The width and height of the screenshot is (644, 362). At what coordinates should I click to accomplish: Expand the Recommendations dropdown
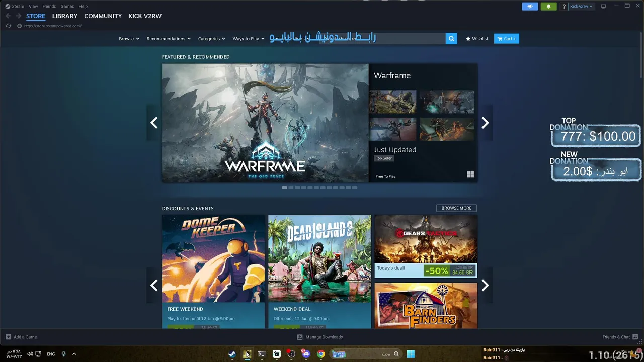click(x=169, y=39)
